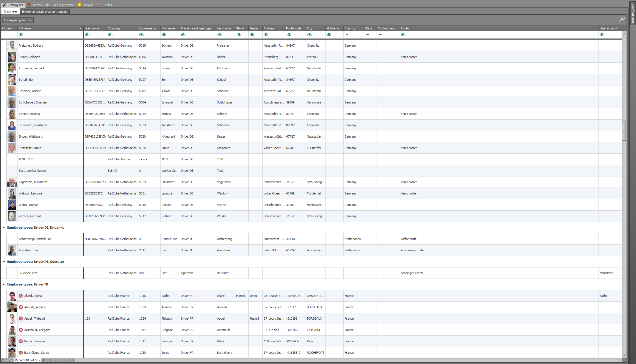Open the Payroll module tab

coord(88,5)
